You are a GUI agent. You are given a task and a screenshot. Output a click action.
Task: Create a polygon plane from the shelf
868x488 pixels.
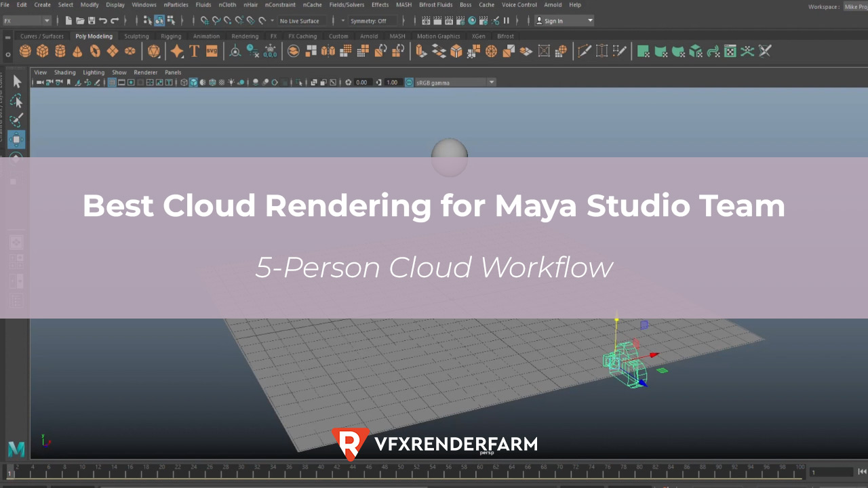pos(113,51)
